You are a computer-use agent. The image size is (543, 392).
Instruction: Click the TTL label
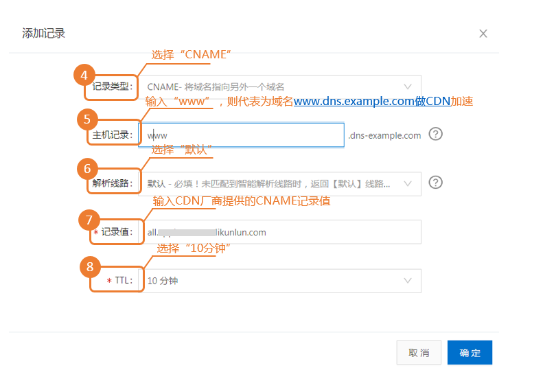click(x=124, y=280)
